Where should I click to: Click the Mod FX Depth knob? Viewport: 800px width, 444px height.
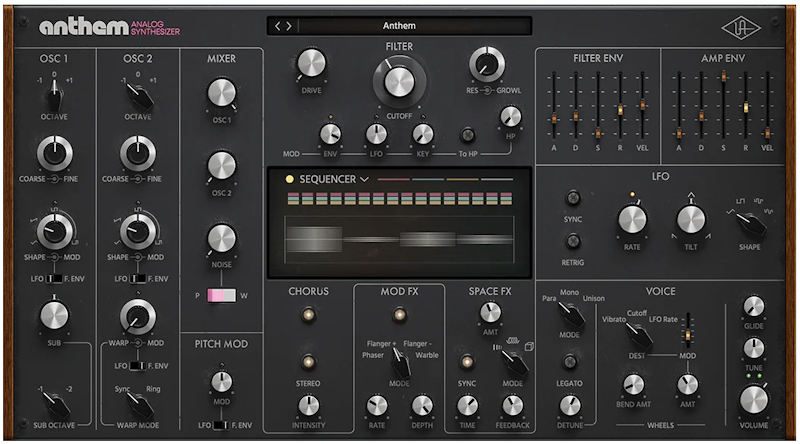[422, 406]
